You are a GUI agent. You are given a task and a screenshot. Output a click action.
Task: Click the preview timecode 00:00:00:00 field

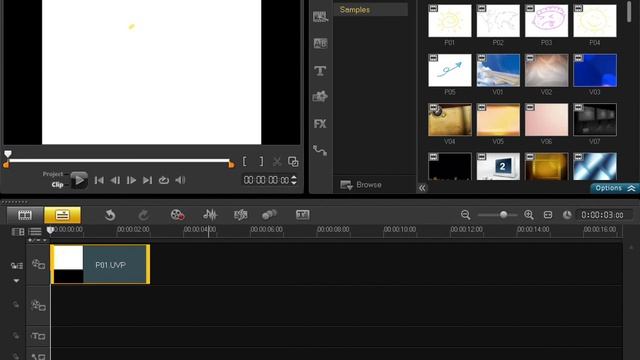click(266, 180)
